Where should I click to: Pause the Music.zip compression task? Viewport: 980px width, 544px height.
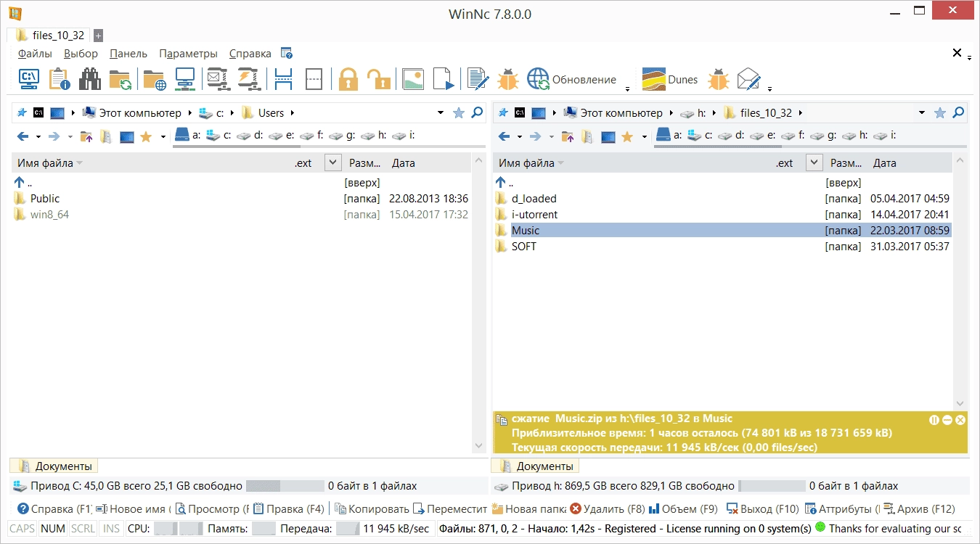tap(934, 420)
